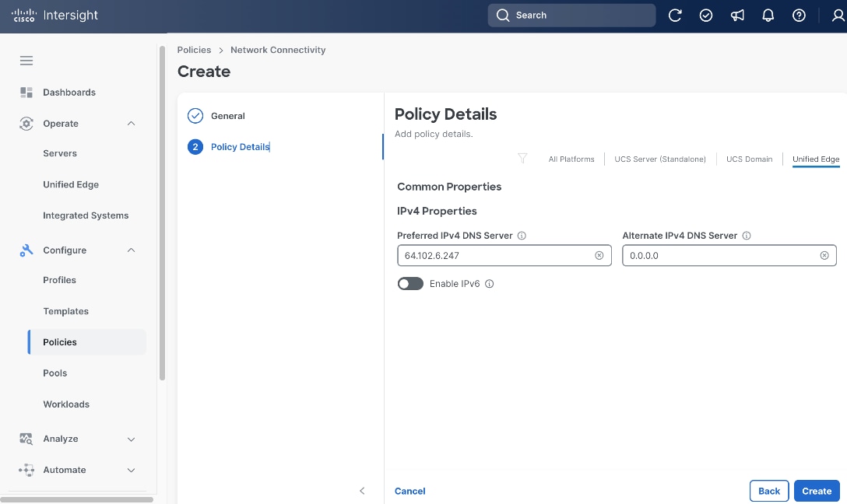Image resolution: width=847 pixels, height=504 pixels.
Task: Collapse the Configure section chevron
Action: [131, 250]
